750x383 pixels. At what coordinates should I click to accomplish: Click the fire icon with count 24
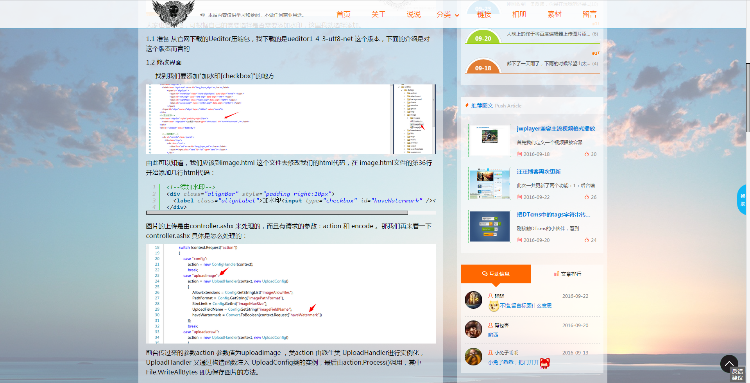click(587, 240)
